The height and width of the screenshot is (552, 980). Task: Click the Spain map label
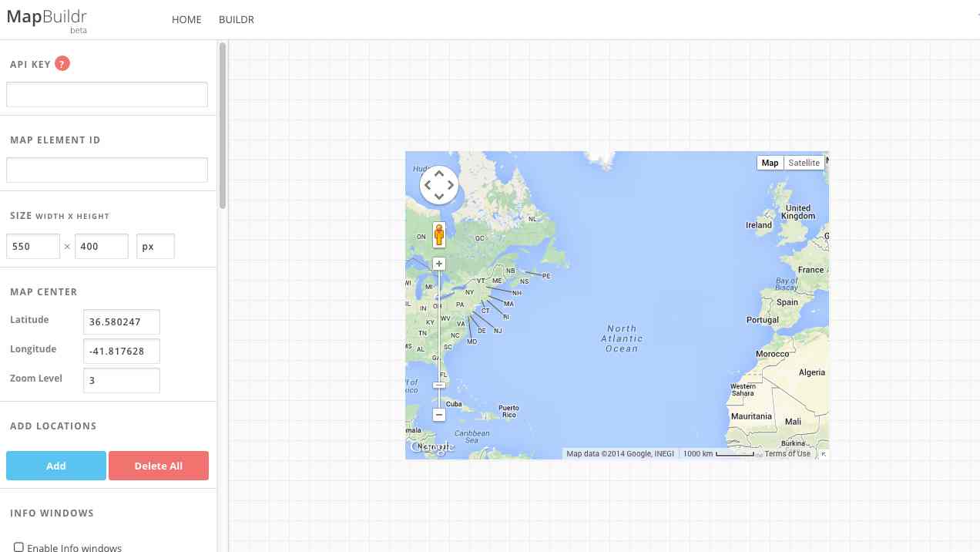[787, 302]
